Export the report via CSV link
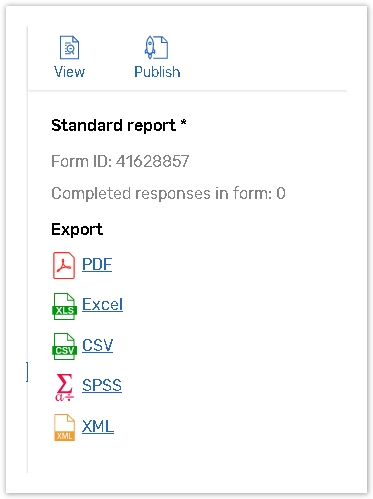Screen dimensions: 373x499 (98, 345)
